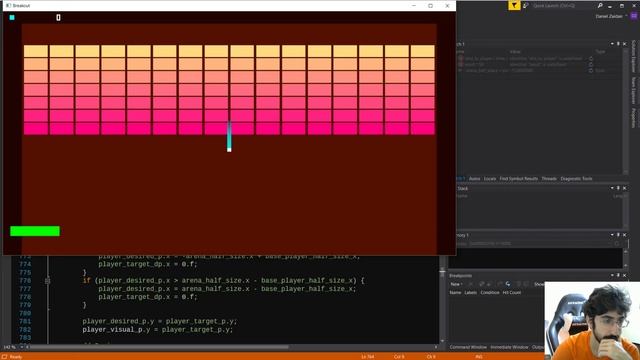This screenshot has width=640, height=360.
Task: Open the Daniel Zaidan account dropdown
Action: point(611,16)
